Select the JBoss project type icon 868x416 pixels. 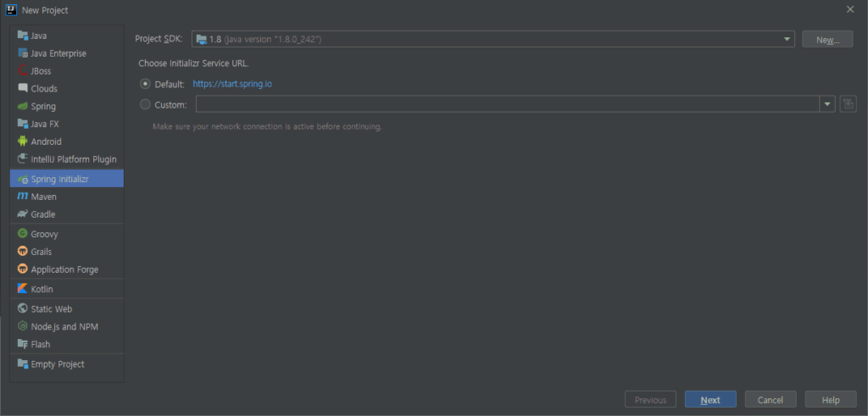23,71
